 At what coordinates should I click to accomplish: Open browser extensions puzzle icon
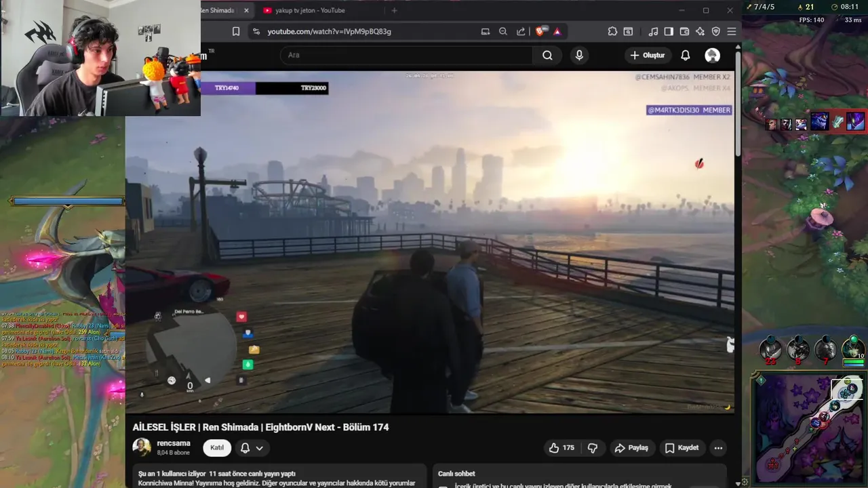612,31
